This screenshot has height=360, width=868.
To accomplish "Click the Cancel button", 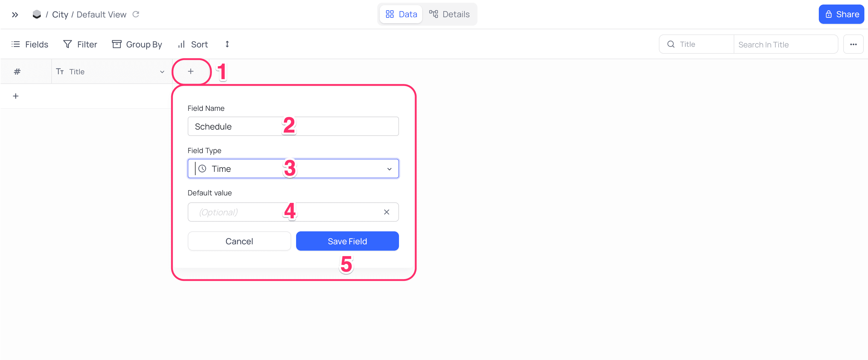I will tap(239, 241).
